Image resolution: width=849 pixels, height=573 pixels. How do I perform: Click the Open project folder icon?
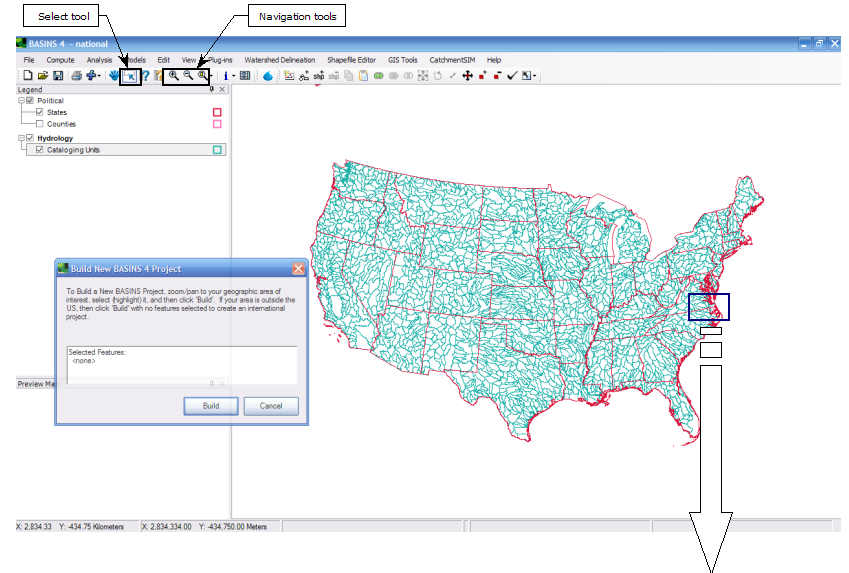click(x=43, y=76)
